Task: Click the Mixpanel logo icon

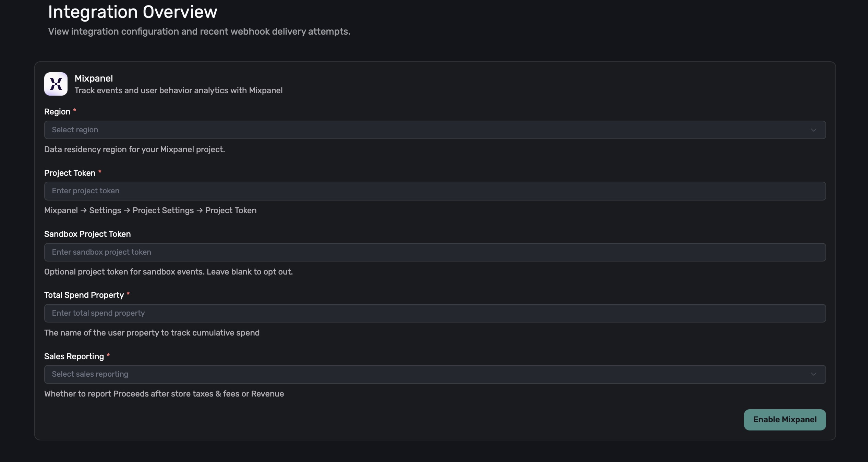Action: 56,84
